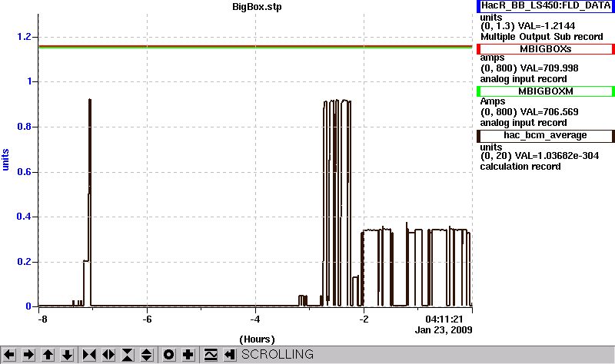This screenshot has height=364, width=615.
Task: Select the hac_bcm_average curve legend
Action: [x=546, y=136]
